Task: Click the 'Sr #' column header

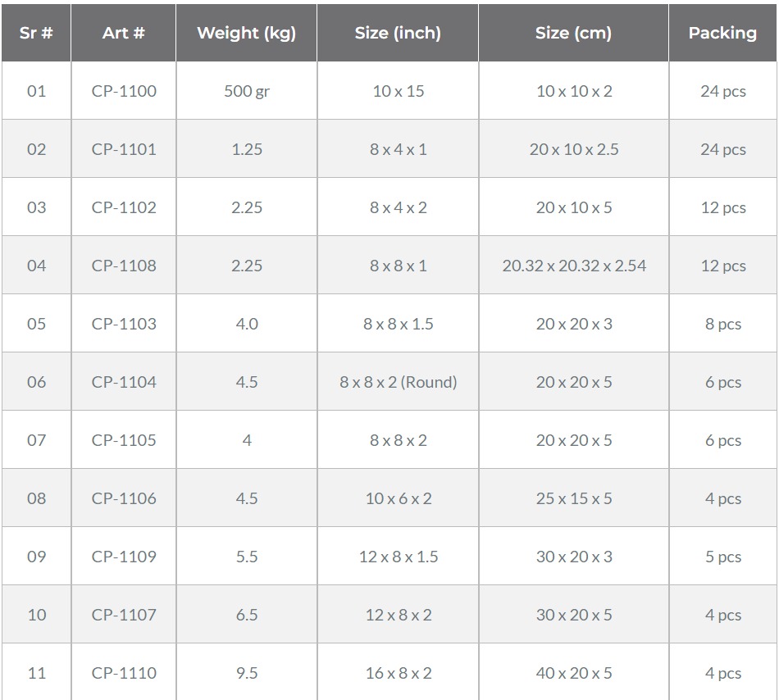Action: tap(36, 33)
